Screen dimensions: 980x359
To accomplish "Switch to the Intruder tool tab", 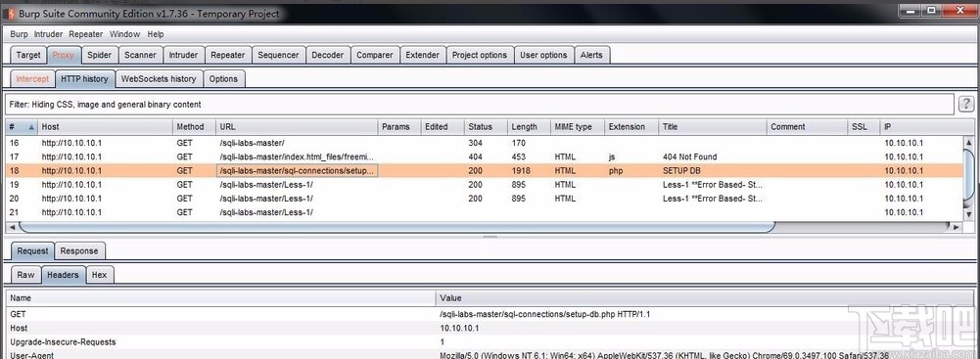I will pyautogui.click(x=183, y=55).
